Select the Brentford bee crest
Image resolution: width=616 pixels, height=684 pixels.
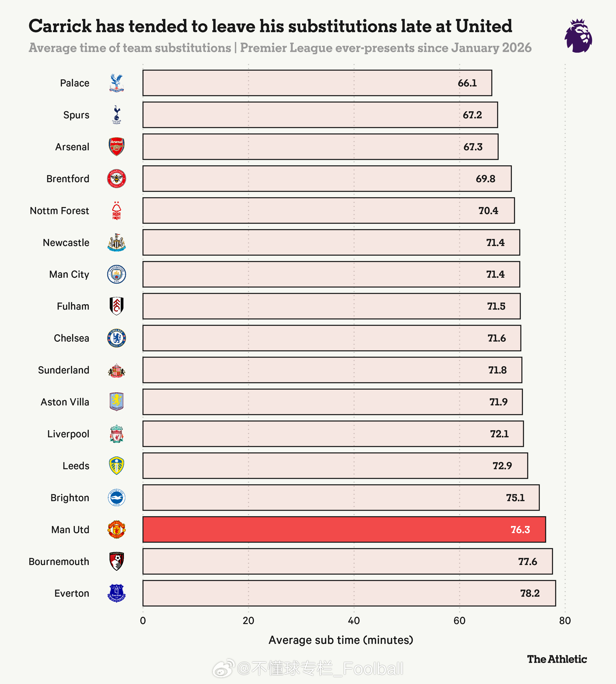116,179
